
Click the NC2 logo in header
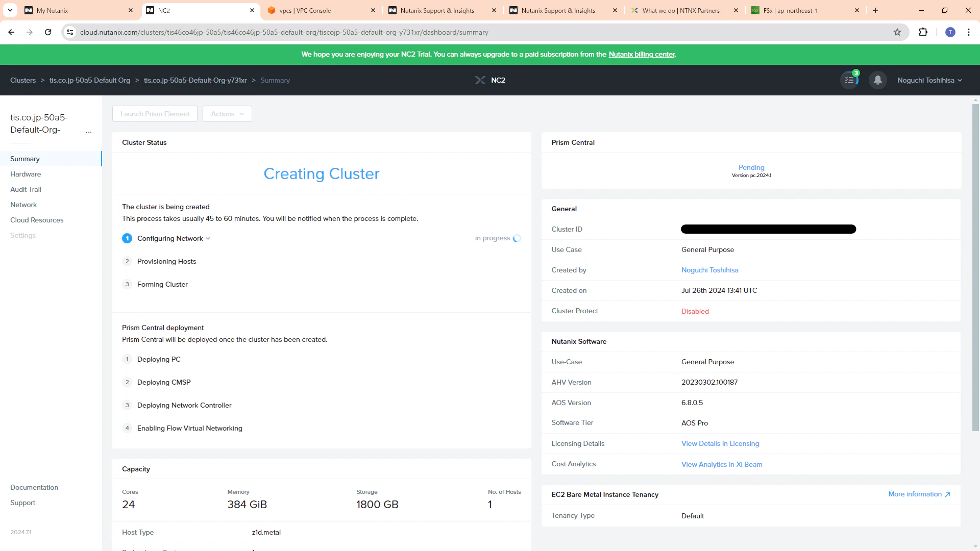click(x=490, y=80)
